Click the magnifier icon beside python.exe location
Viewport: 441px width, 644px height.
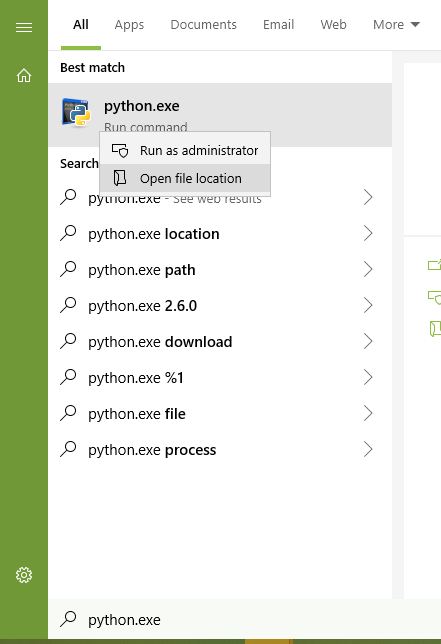tap(68, 233)
